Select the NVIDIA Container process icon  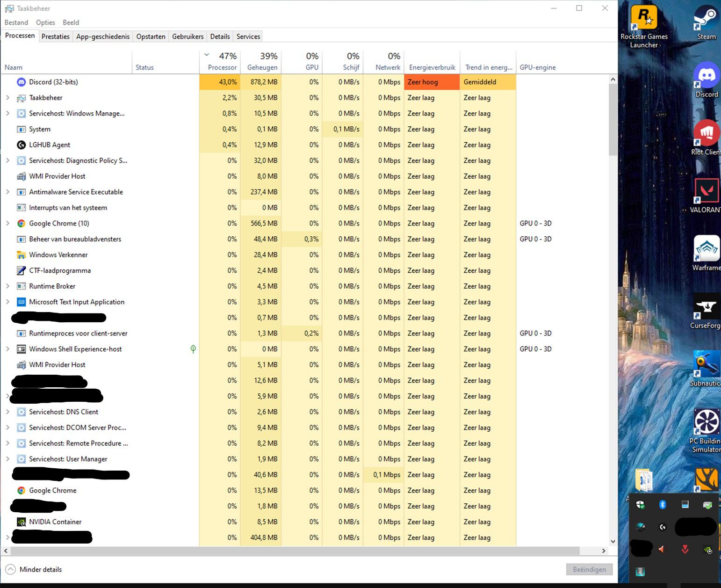tap(21, 522)
